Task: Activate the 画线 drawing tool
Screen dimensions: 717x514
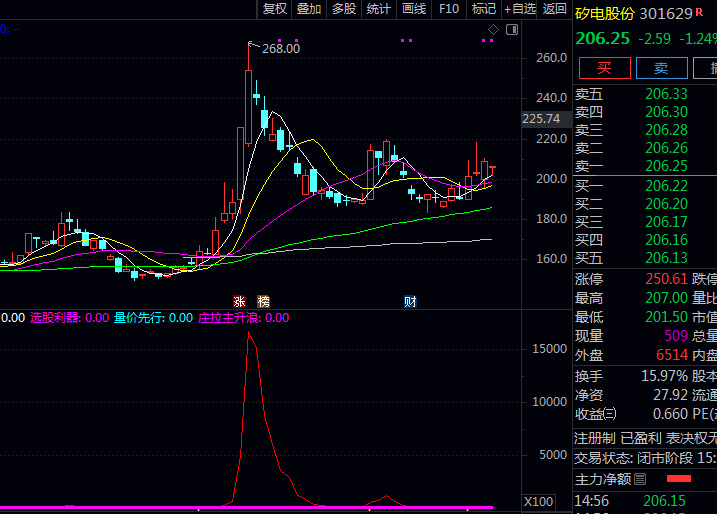Action: tap(414, 9)
